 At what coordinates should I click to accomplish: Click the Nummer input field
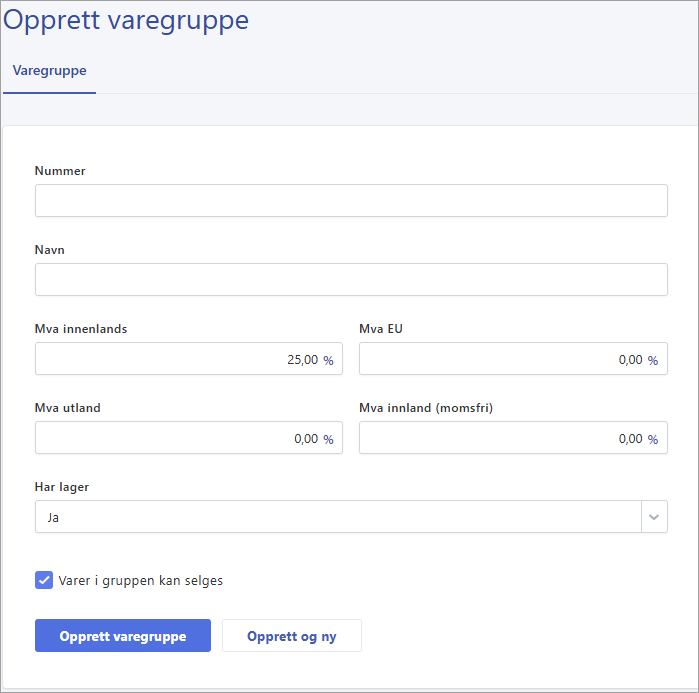[351, 201]
